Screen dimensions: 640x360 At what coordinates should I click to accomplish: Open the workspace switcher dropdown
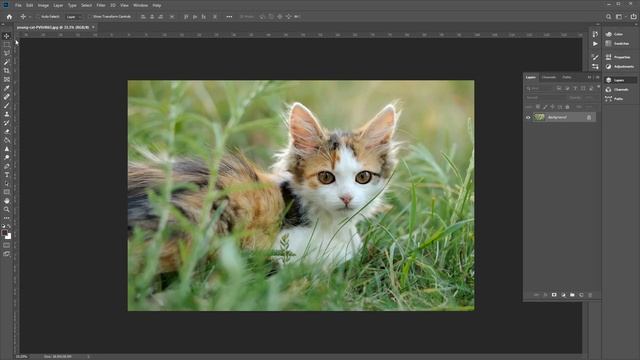pyautogui.click(x=620, y=17)
